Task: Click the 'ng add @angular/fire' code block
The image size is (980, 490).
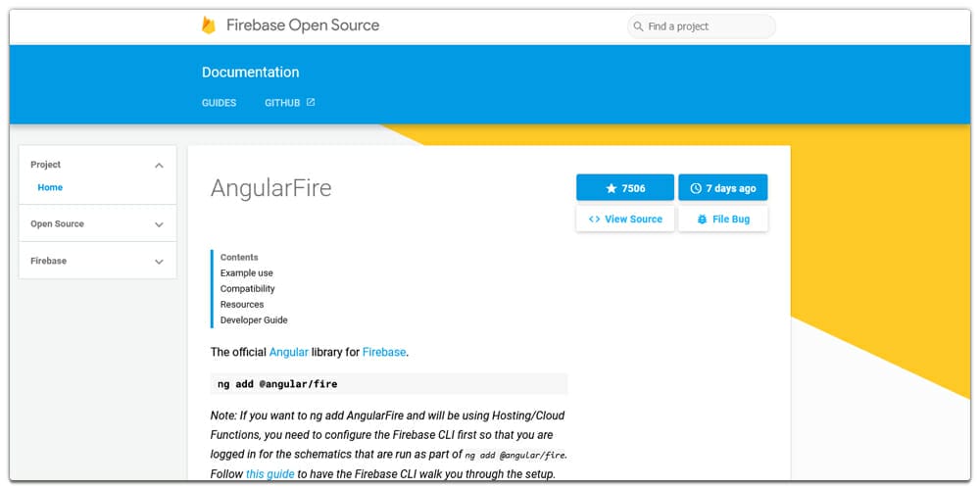Action: tap(389, 384)
